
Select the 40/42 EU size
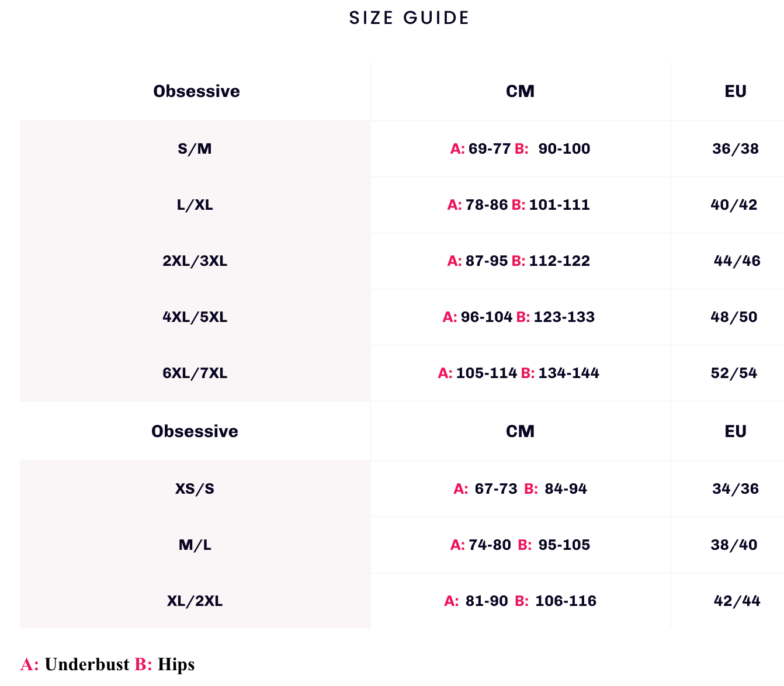coord(734,205)
